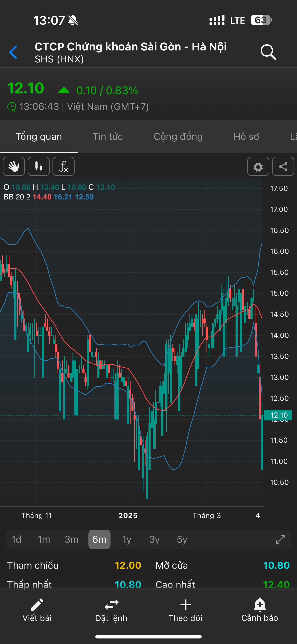
Task: Tap the 13:07 status bar clock
Action: [49, 20]
